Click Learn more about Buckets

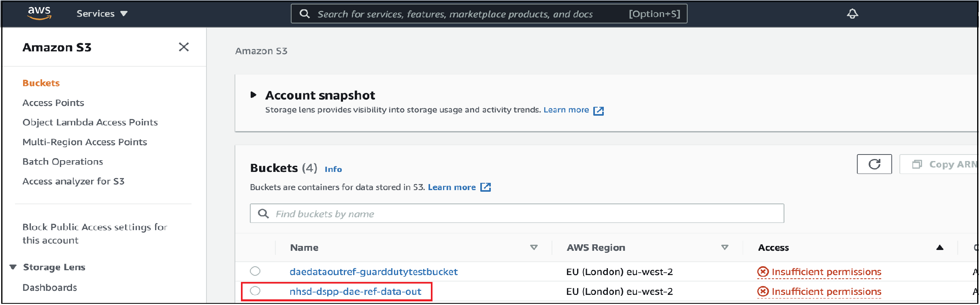(452, 187)
